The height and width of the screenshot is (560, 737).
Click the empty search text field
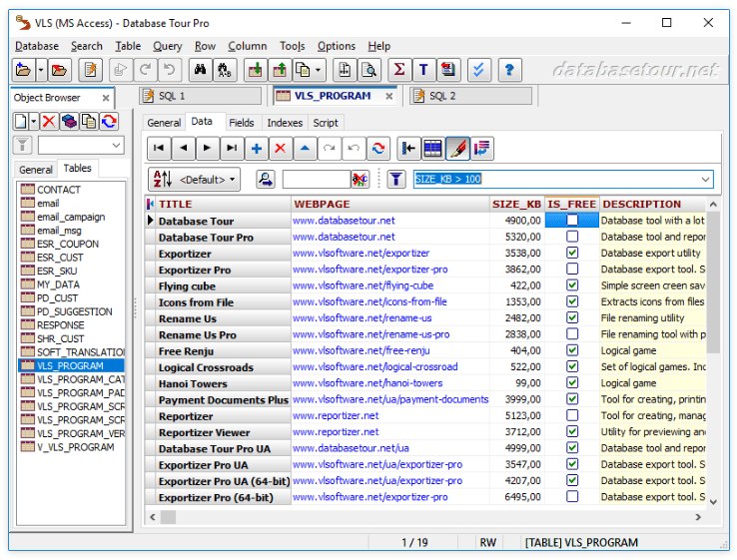[317, 180]
